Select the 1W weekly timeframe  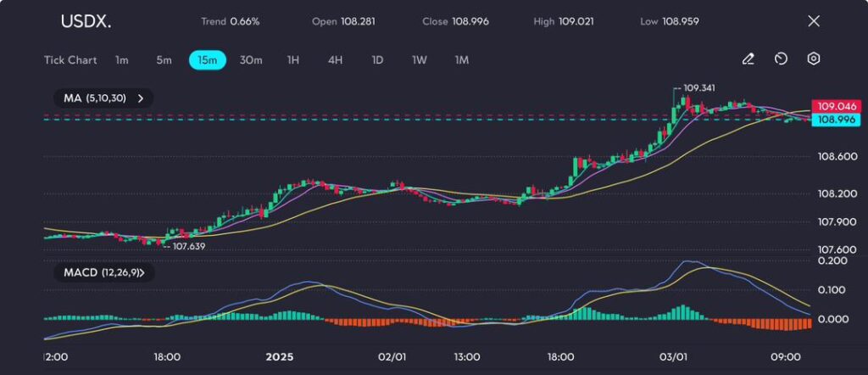point(420,60)
